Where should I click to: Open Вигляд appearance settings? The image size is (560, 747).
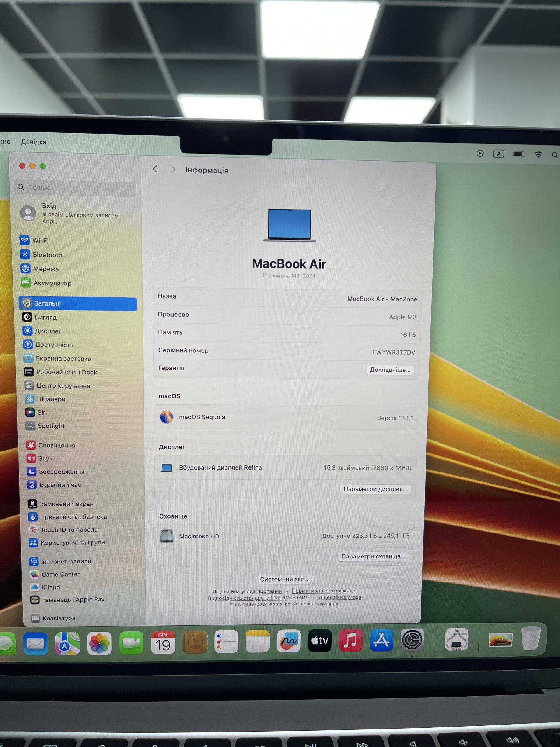click(x=39, y=317)
